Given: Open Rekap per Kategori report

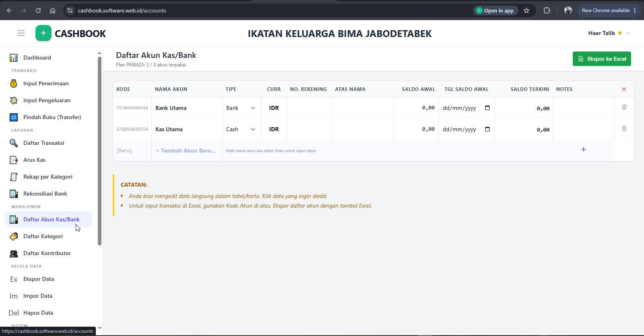Looking at the screenshot, I should pyautogui.click(x=48, y=177).
